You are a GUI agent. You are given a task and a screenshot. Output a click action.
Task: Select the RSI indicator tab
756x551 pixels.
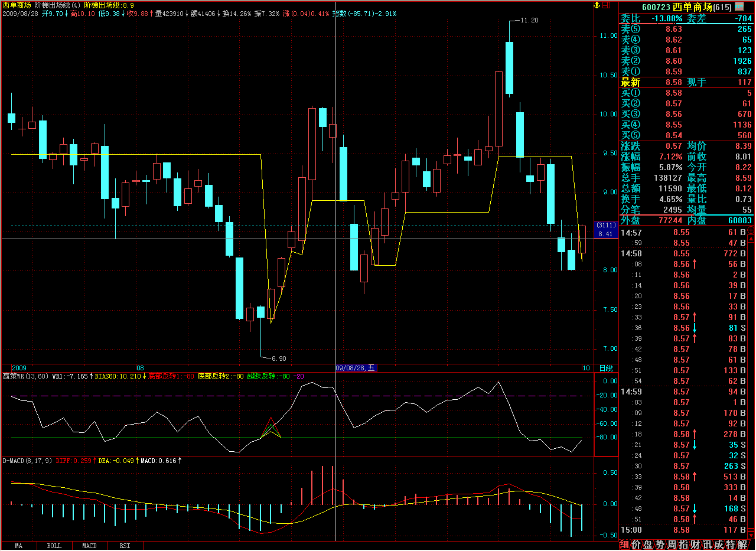125,546
